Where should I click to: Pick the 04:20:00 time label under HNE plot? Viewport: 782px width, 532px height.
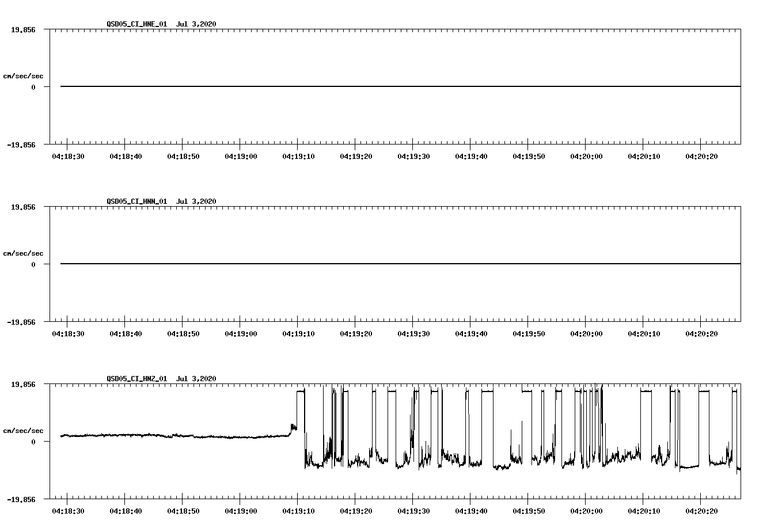coord(586,157)
